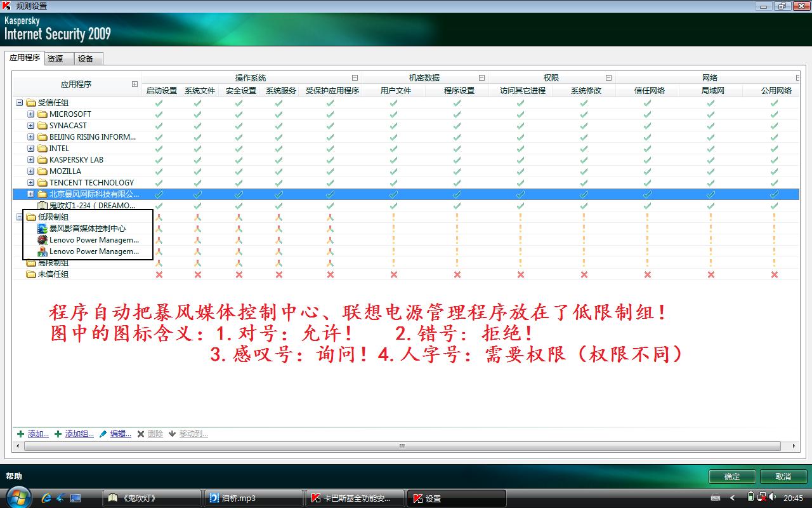812x508 pixels.
Task: Expand the MOZILLA group
Action: (30, 171)
